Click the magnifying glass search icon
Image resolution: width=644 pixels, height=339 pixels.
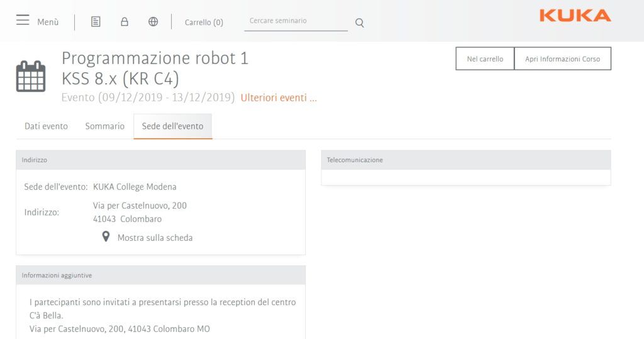[359, 23]
